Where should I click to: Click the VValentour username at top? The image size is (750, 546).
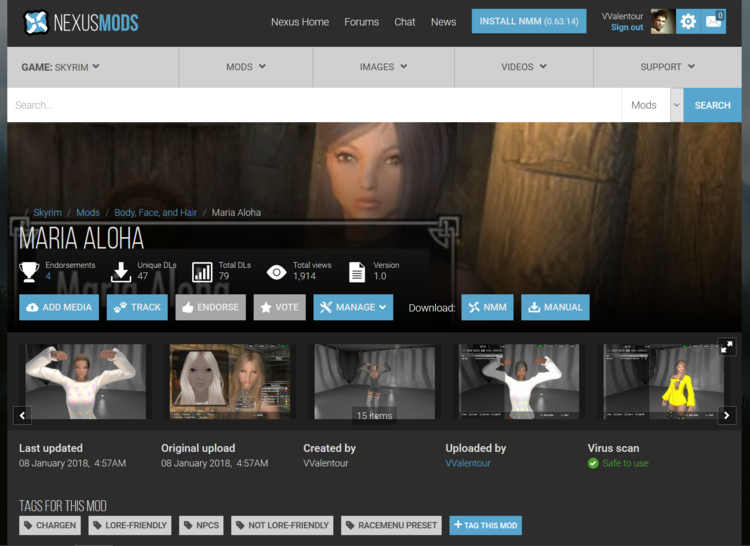pyautogui.click(x=622, y=16)
